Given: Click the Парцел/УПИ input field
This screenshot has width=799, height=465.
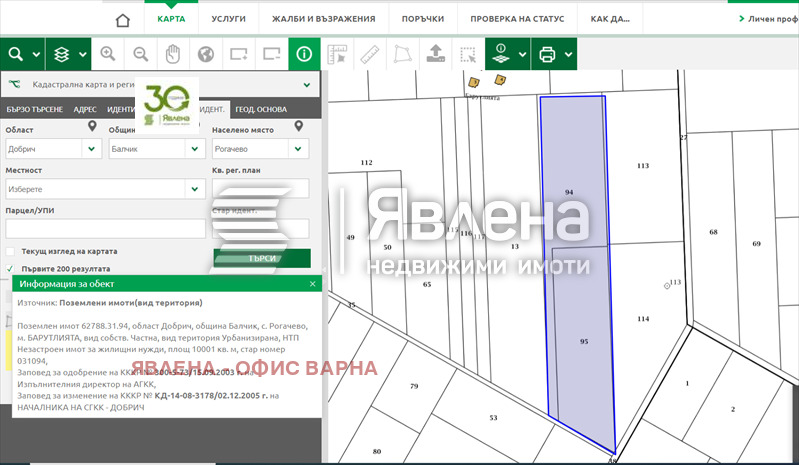Looking at the screenshot, I should coord(104,228).
